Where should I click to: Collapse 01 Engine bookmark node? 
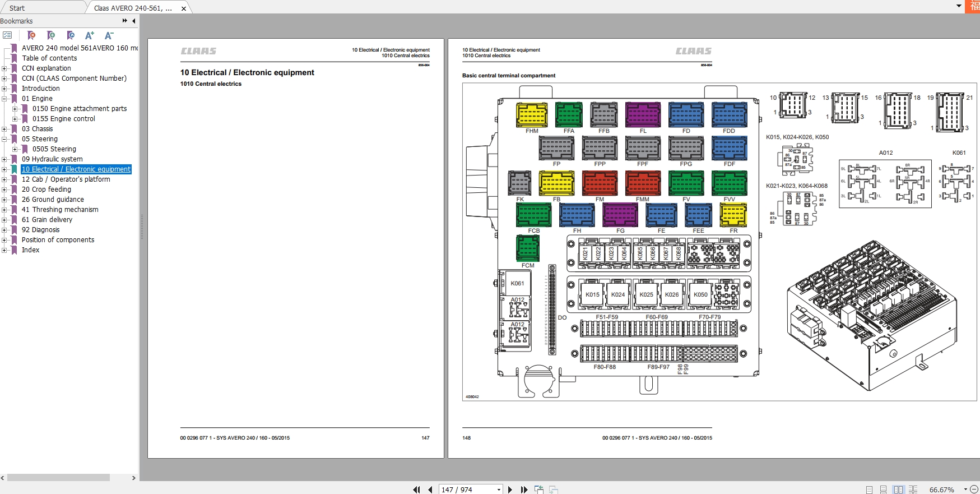coord(4,99)
